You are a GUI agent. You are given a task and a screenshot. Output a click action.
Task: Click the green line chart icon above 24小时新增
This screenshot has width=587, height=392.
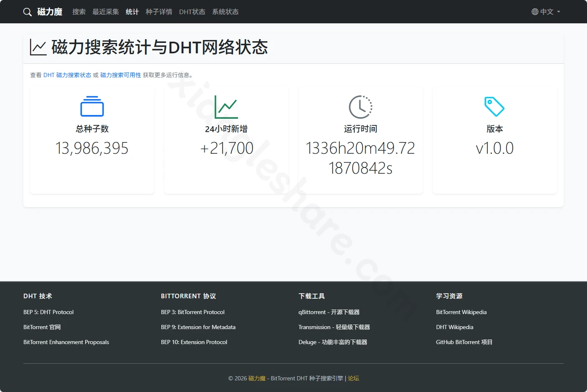[x=226, y=107]
